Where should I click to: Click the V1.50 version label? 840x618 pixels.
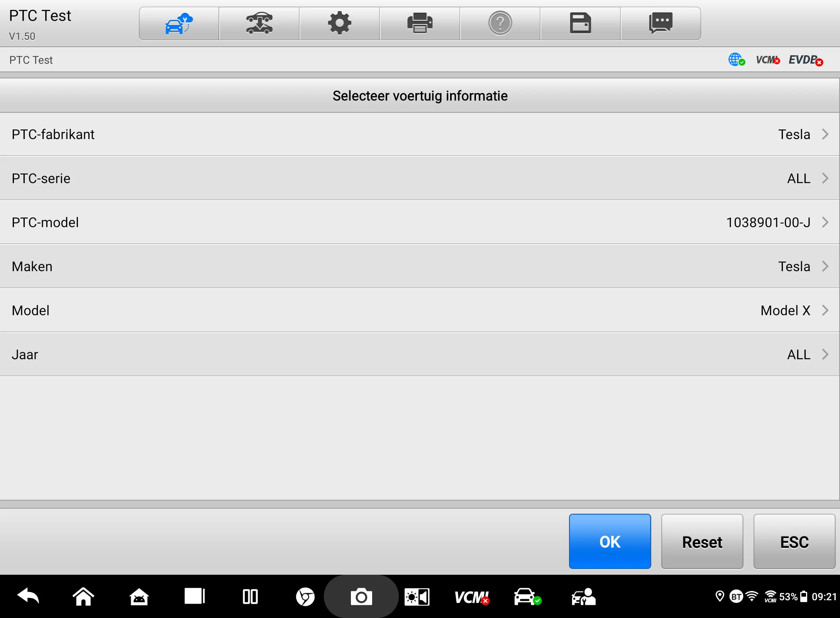22,36
